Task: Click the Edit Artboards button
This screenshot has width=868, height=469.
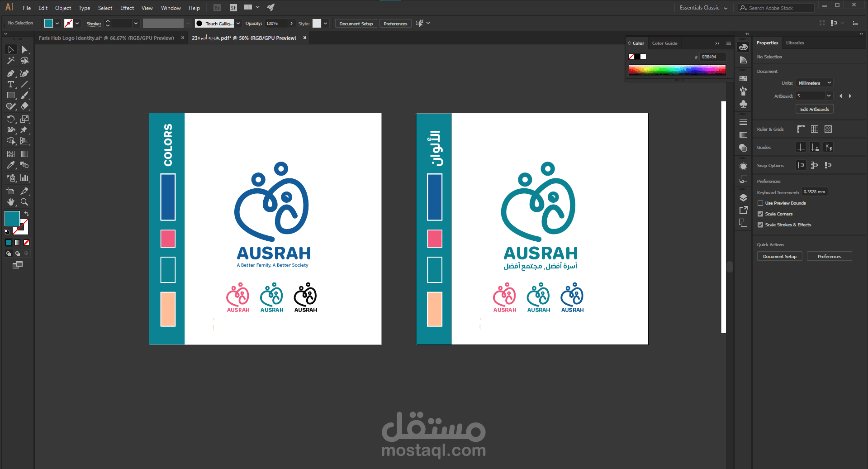Action: (814, 109)
